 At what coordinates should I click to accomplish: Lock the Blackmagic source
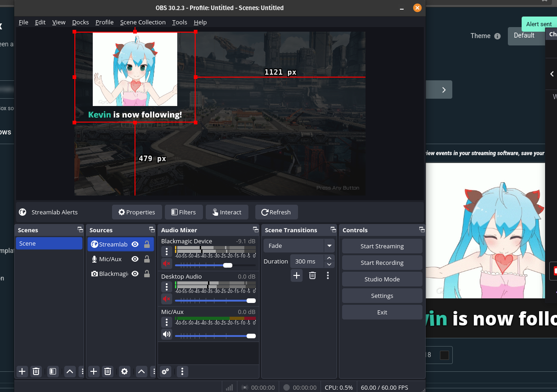(x=147, y=274)
